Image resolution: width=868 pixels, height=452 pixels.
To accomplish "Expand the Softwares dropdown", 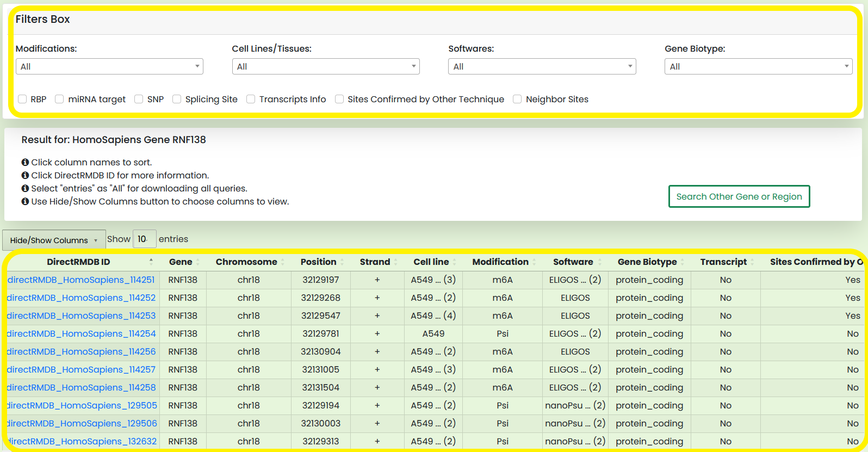I will click(x=542, y=66).
